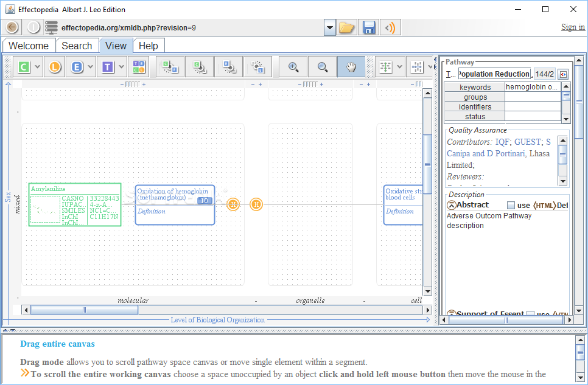The height and width of the screenshot is (385, 588).
Task: Click the Canipa and D Portinari link
Action: [486, 154]
